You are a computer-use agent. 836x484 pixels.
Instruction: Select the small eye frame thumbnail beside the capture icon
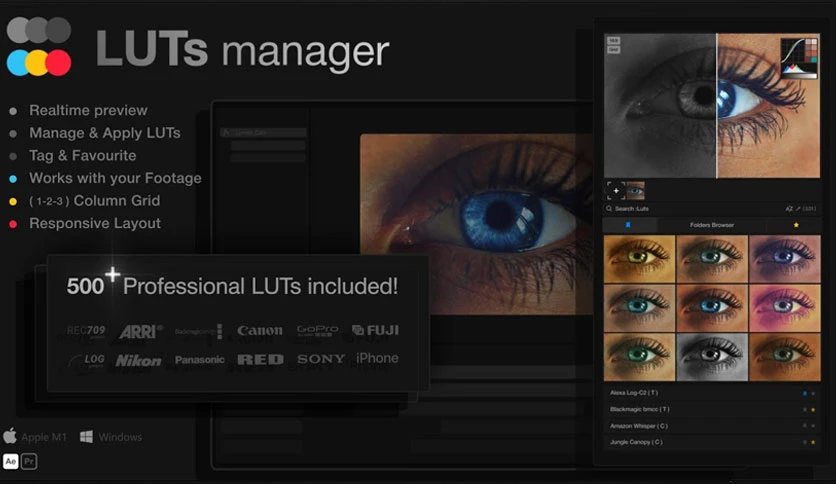point(636,190)
